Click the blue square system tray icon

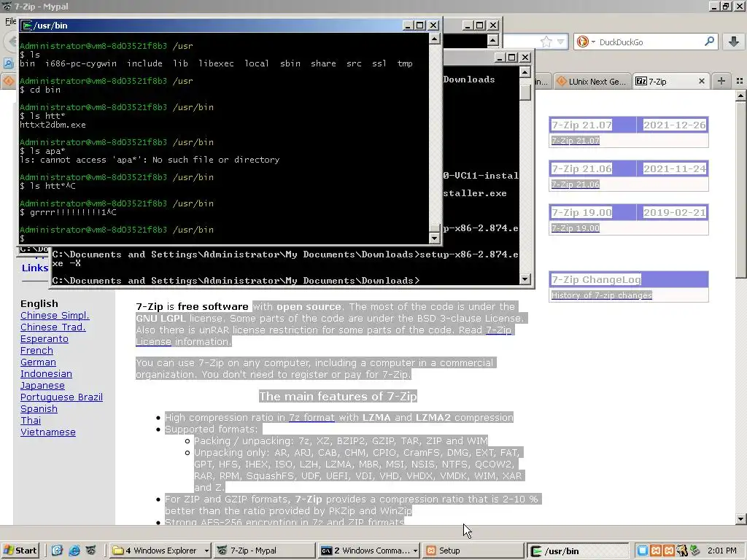tap(642, 551)
